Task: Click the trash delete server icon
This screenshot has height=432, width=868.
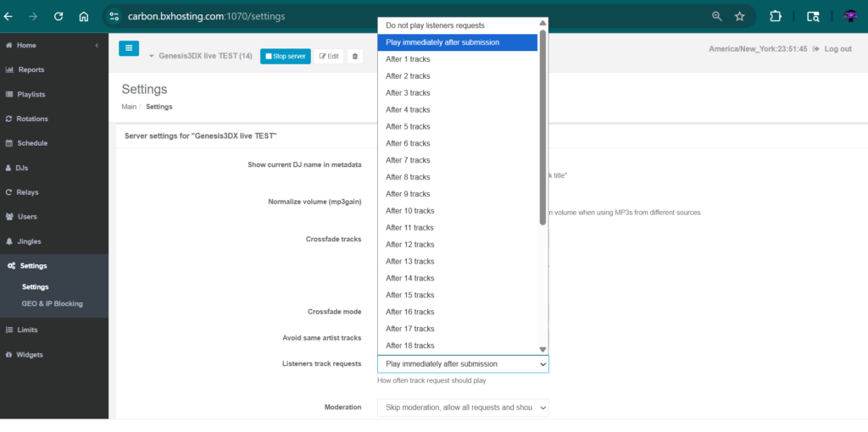Action: pos(354,56)
